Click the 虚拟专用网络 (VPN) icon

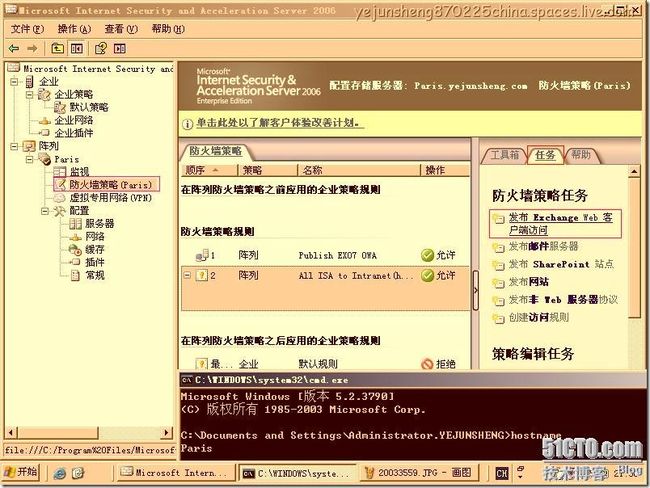click(60, 198)
